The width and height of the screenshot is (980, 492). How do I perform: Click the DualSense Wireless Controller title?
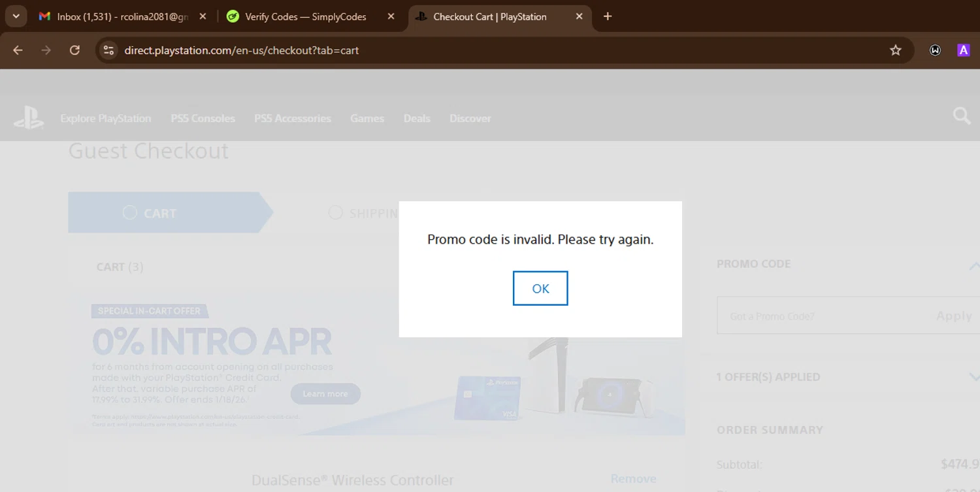point(353,480)
